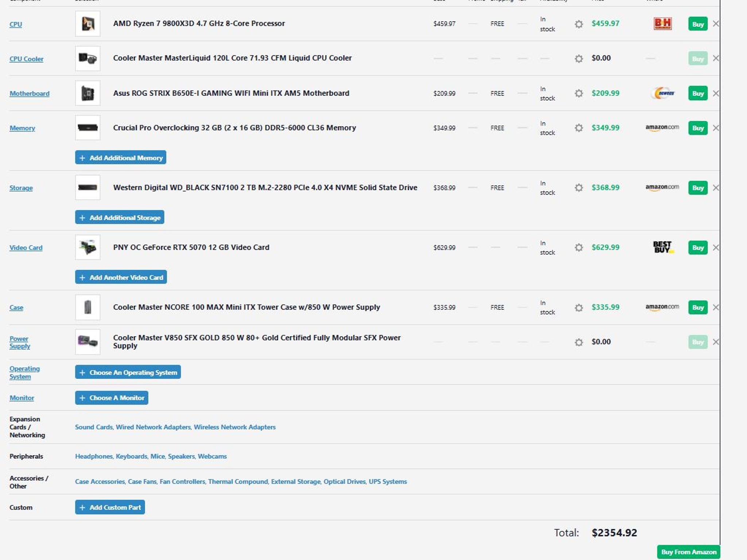Click Add Additional Memory button
The width and height of the screenshot is (747, 560).
coord(121,157)
